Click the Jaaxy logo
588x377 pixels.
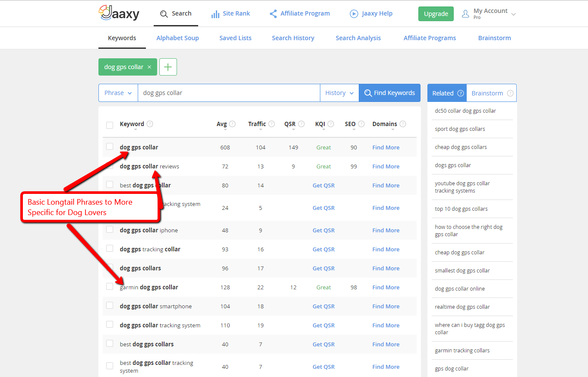click(x=119, y=13)
